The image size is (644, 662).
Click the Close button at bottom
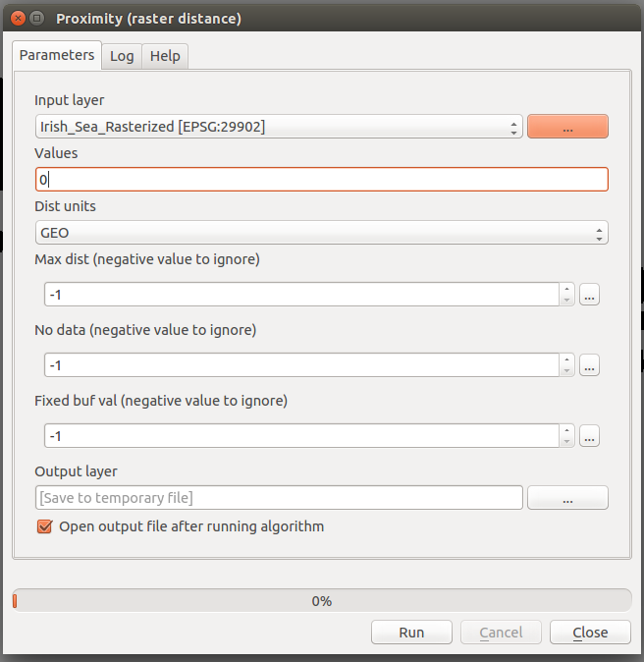(x=589, y=633)
